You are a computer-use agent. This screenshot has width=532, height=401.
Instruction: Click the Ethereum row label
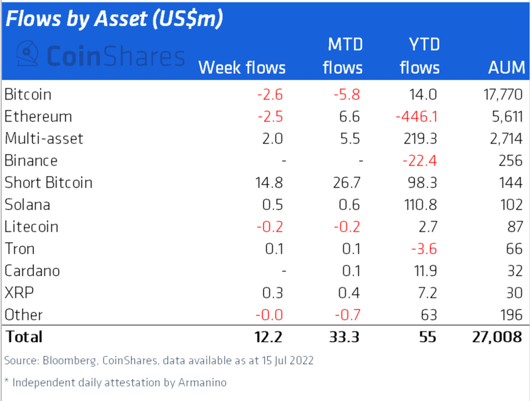38,117
